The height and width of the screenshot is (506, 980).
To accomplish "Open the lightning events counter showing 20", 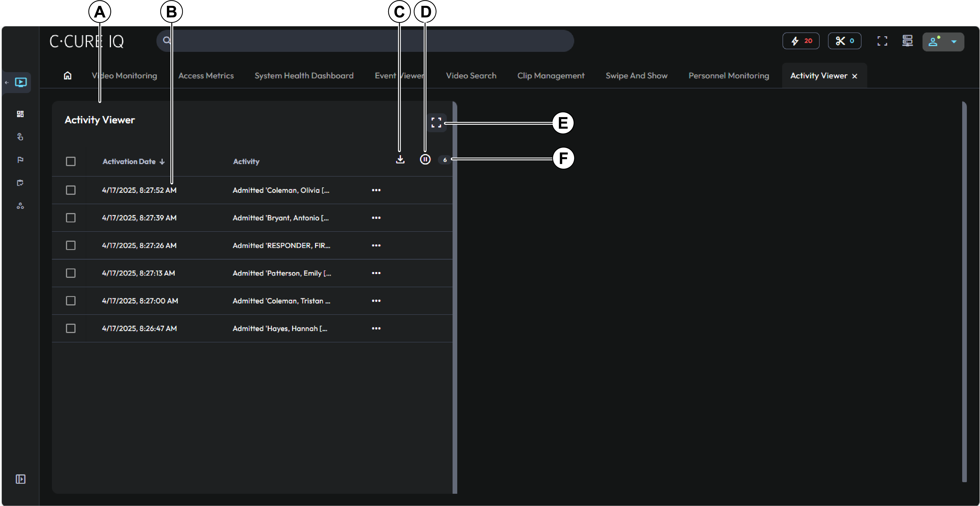I will pyautogui.click(x=801, y=41).
